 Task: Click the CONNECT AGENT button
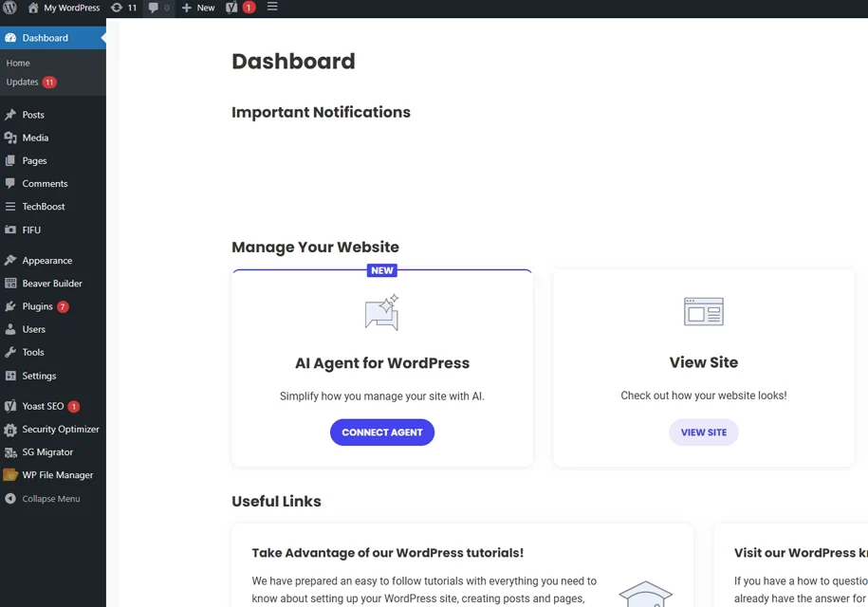(x=382, y=432)
